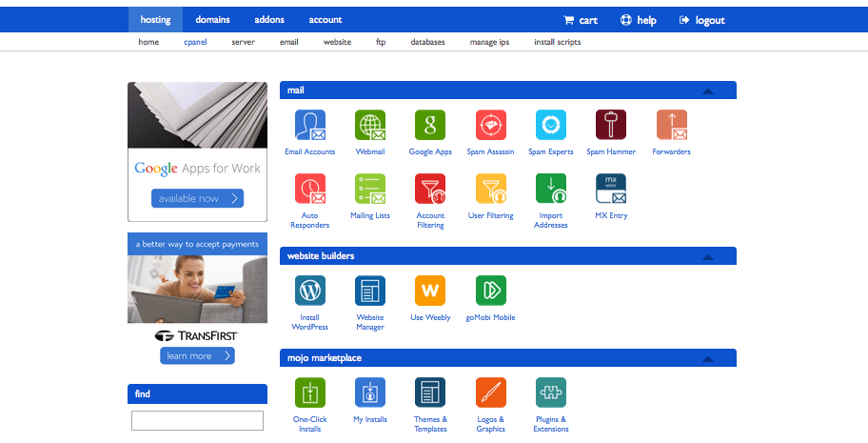This screenshot has height=443, width=868.
Task: Focus the find search input field
Action: tap(197, 420)
